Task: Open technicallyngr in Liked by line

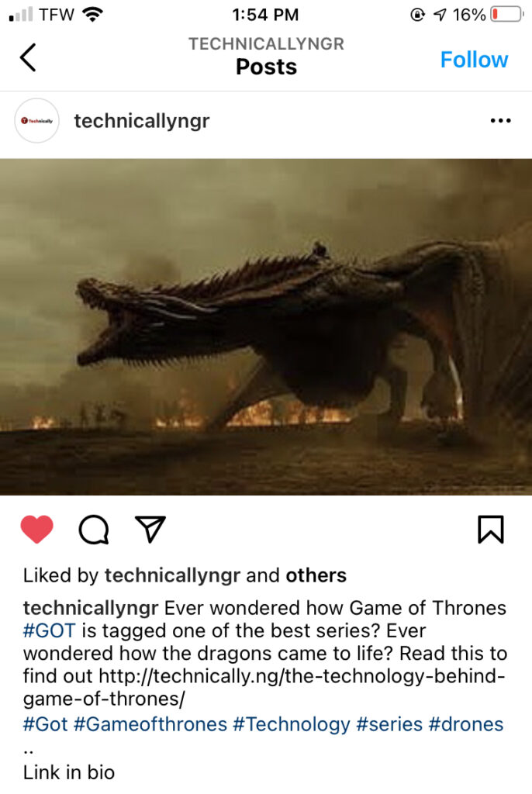Action: [x=172, y=576]
